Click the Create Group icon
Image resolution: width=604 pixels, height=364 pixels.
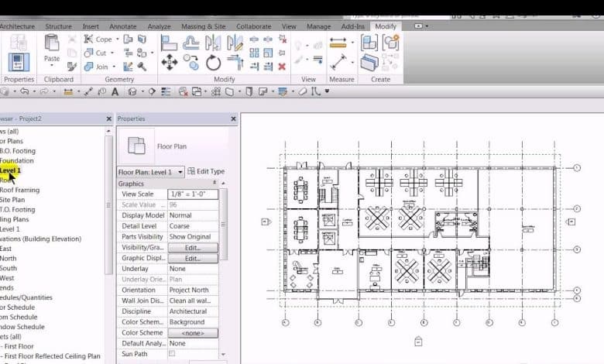coord(390,43)
